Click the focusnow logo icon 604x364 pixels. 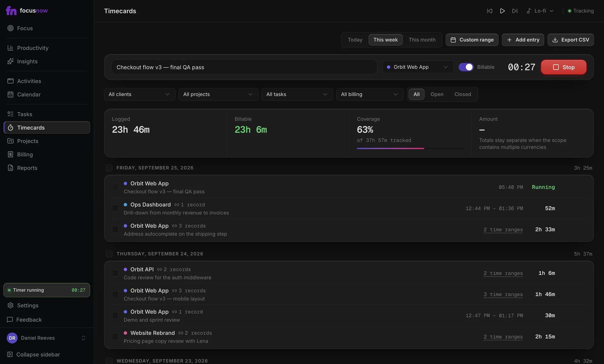pyautogui.click(x=11, y=10)
